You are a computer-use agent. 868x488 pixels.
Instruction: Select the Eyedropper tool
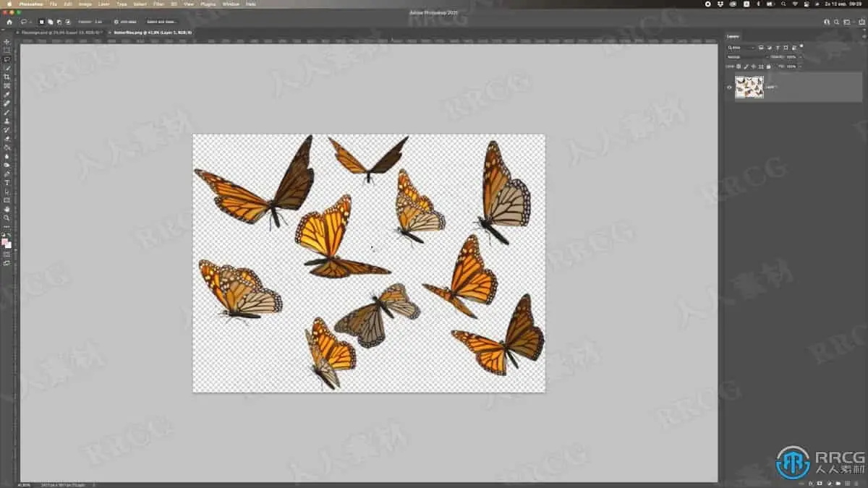[x=7, y=95]
